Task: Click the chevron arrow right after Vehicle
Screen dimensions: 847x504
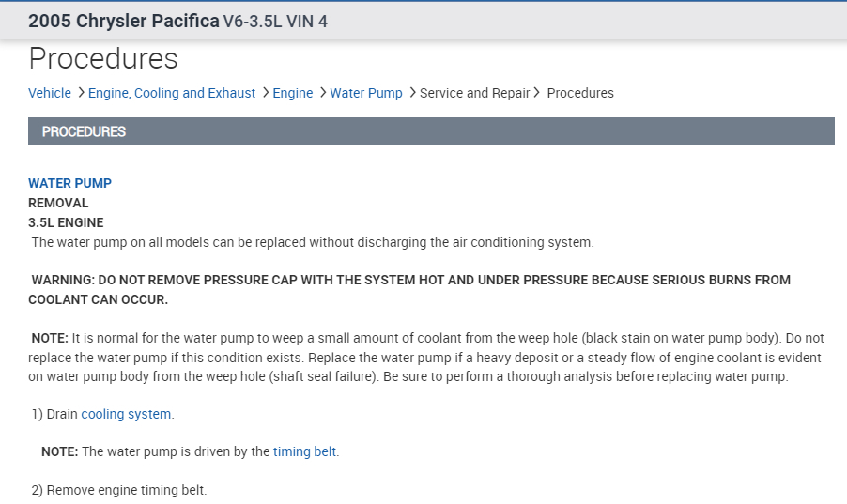Action: click(82, 93)
